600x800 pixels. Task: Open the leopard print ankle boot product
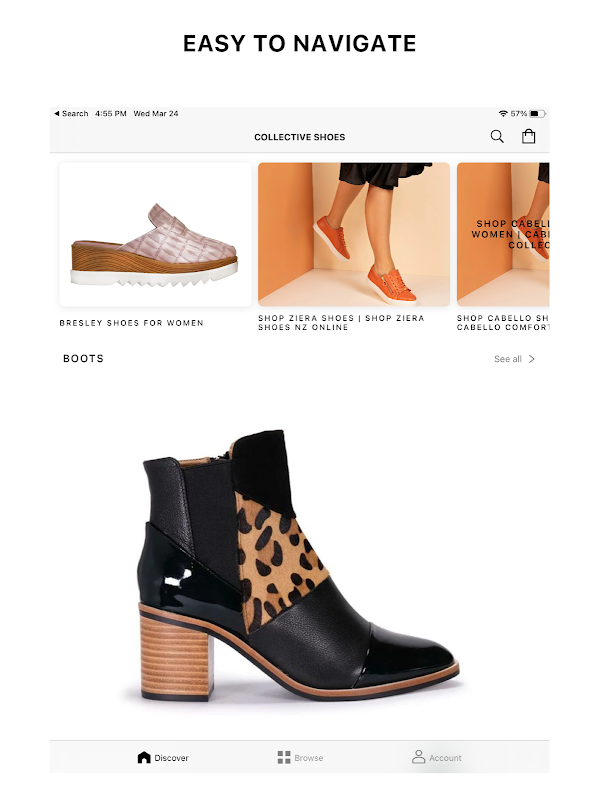[299, 564]
